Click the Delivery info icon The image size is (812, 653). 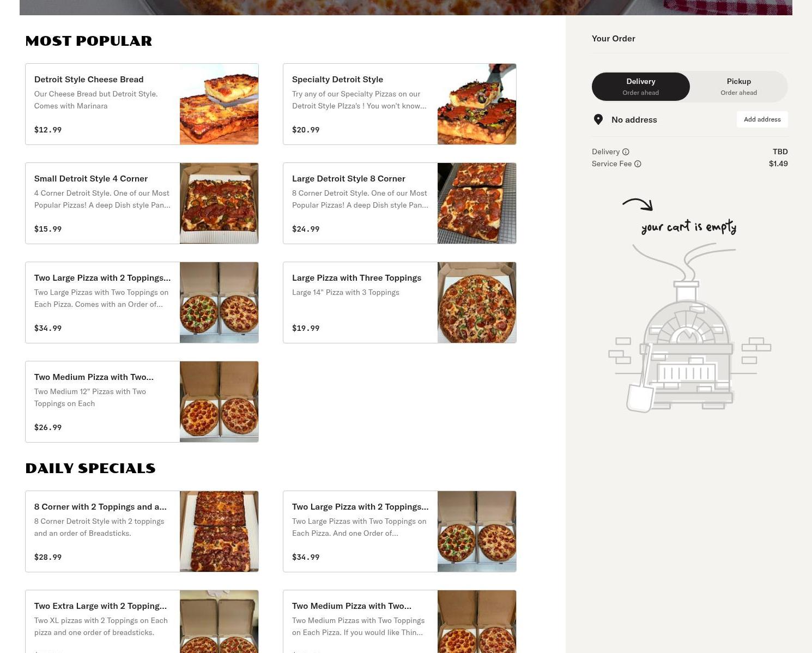(626, 152)
